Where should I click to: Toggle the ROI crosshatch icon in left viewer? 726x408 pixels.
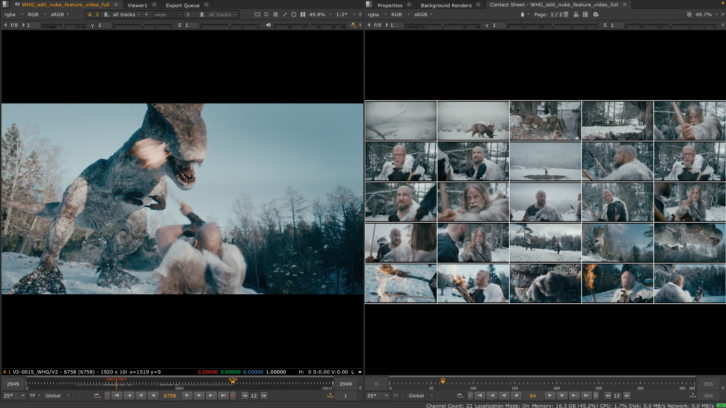275,14
